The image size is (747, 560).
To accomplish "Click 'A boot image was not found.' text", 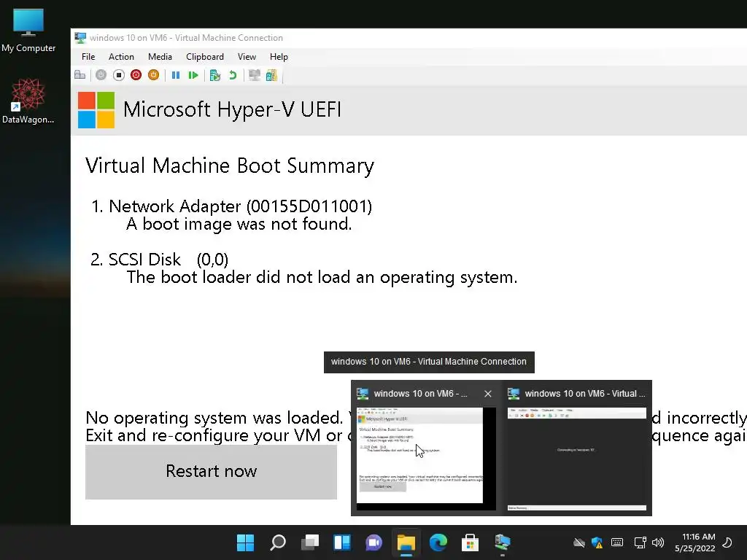I will coord(239,224).
